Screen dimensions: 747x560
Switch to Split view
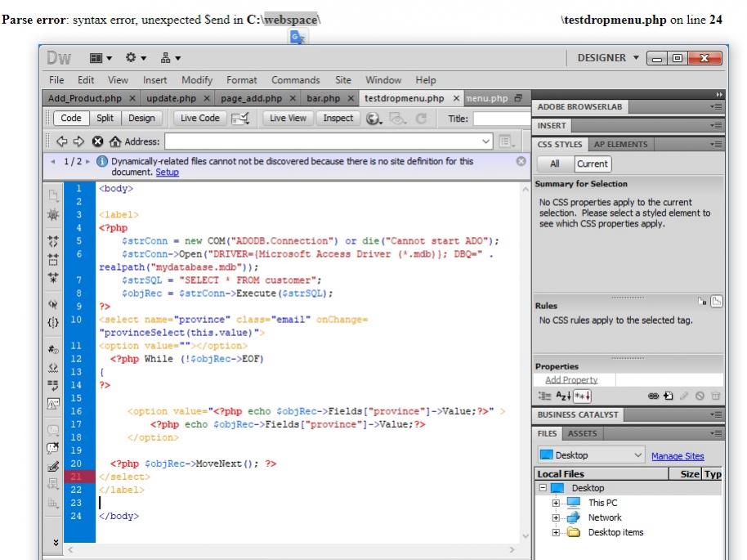pos(105,118)
